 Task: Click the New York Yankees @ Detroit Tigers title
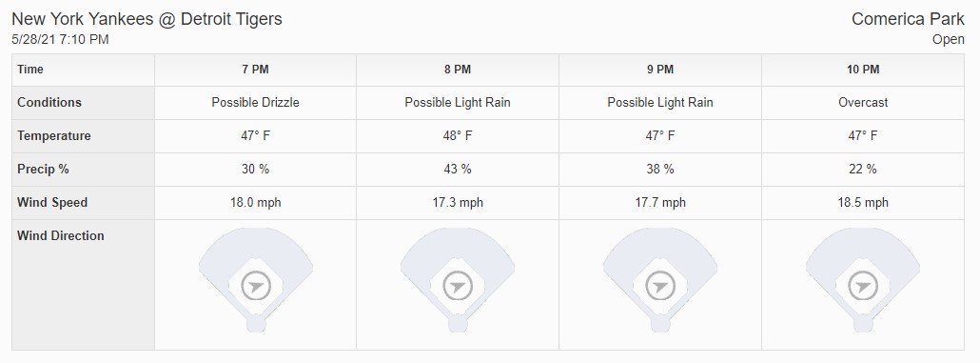pos(147,19)
